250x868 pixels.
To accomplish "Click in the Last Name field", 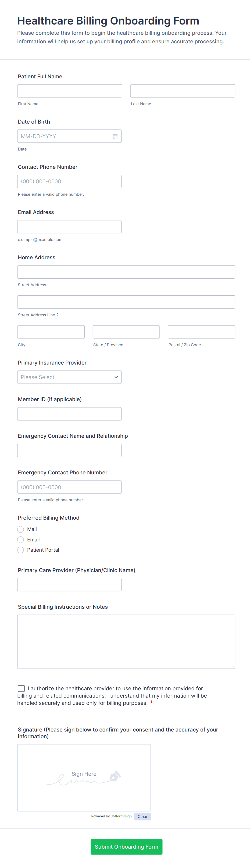I will tap(182, 91).
